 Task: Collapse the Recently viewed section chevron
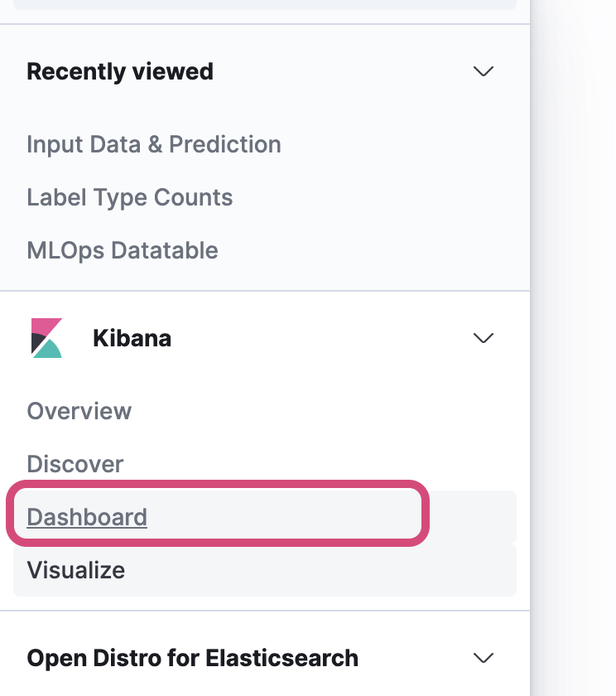tap(483, 71)
